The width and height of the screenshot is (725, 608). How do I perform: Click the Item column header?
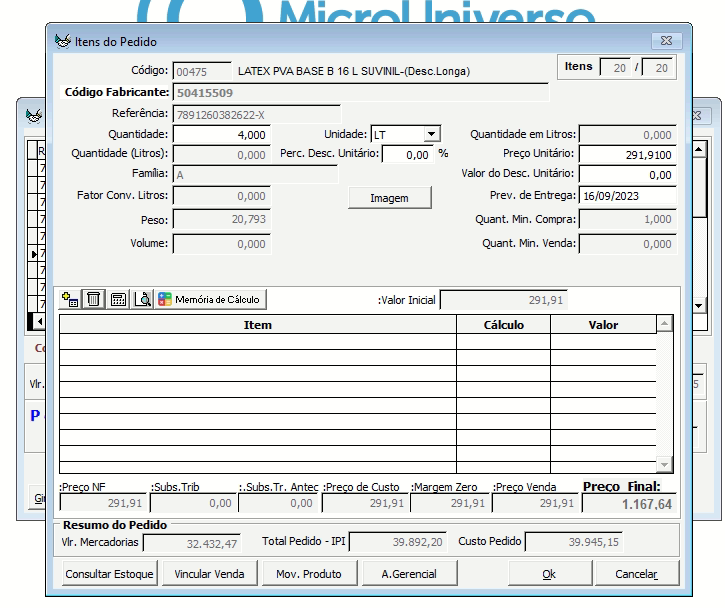click(x=258, y=325)
